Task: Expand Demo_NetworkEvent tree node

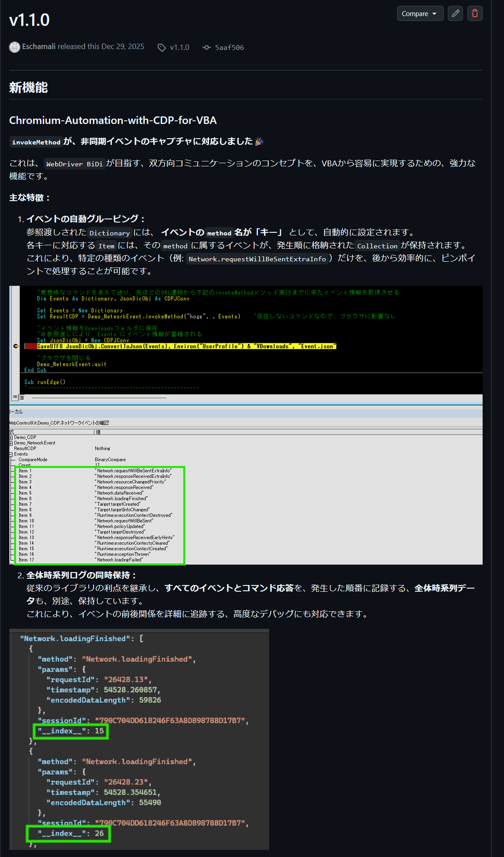Action: (x=11, y=443)
